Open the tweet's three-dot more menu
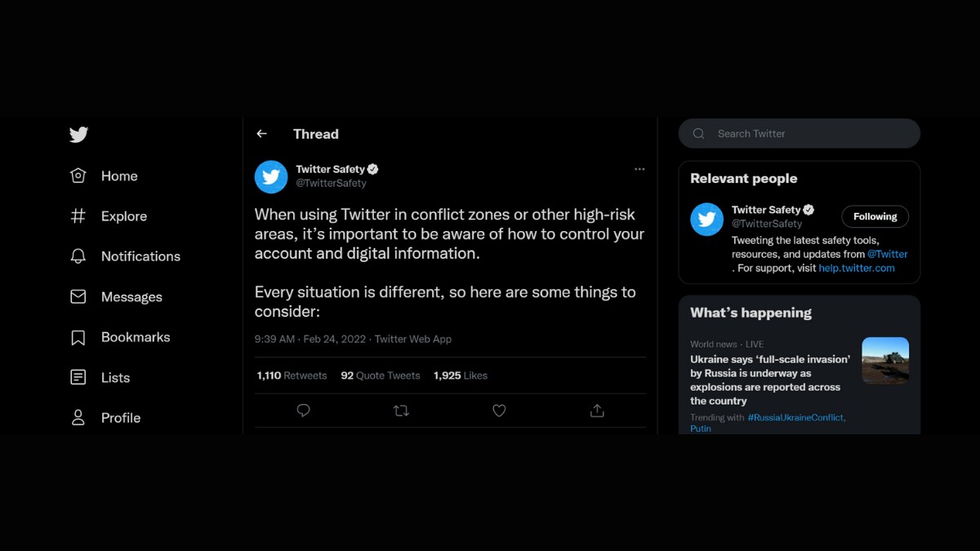 click(x=639, y=169)
